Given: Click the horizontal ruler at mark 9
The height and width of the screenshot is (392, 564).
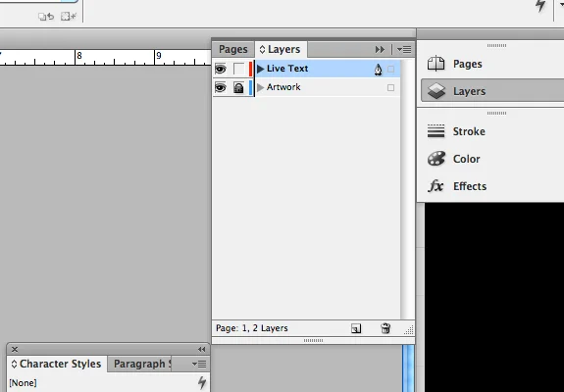Looking at the screenshot, I should coord(158,56).
